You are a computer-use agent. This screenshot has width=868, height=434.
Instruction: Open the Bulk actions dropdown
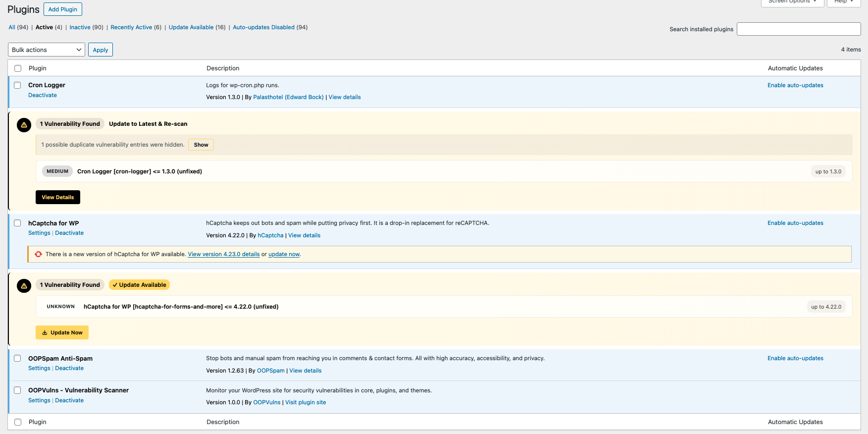click(x=47, y=50)
